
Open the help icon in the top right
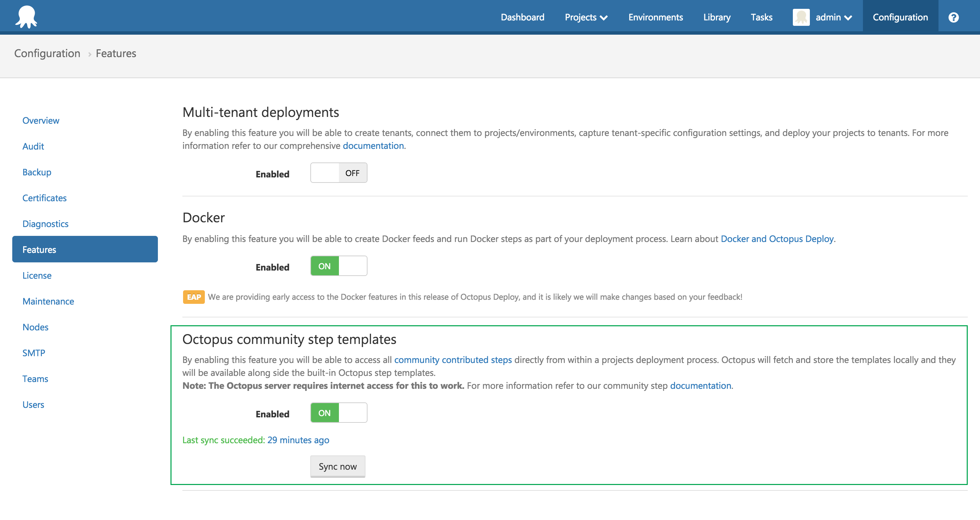(953, 17)
